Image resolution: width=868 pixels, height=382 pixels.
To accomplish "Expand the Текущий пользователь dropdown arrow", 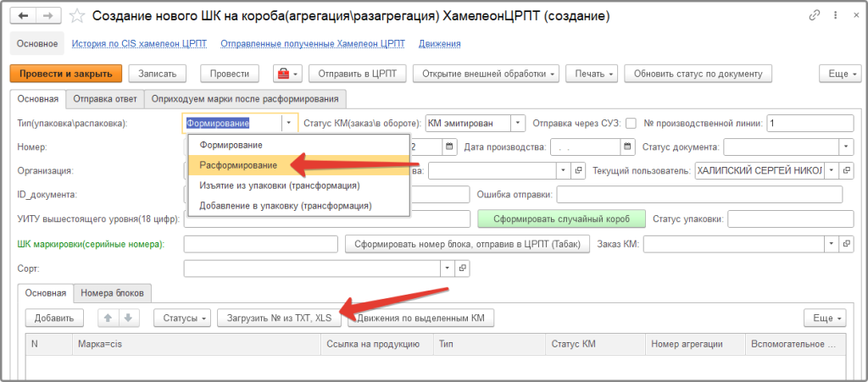I will pos(832,171).
